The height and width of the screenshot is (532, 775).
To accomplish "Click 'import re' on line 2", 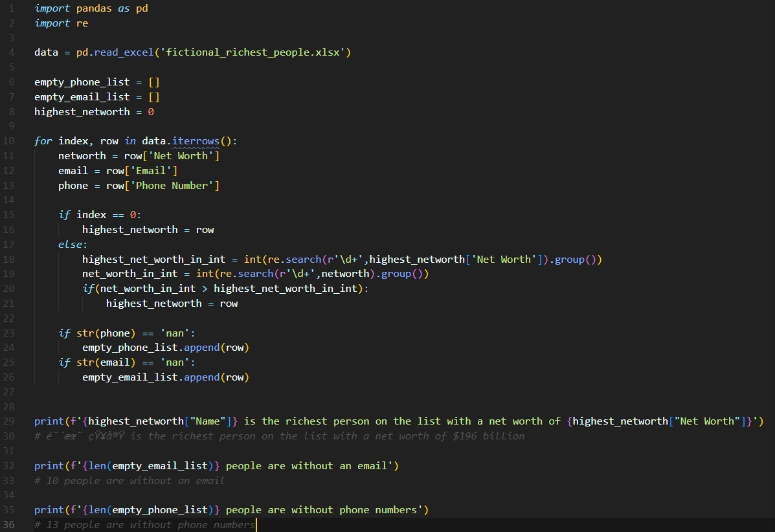I will click(x=62, y=23).
